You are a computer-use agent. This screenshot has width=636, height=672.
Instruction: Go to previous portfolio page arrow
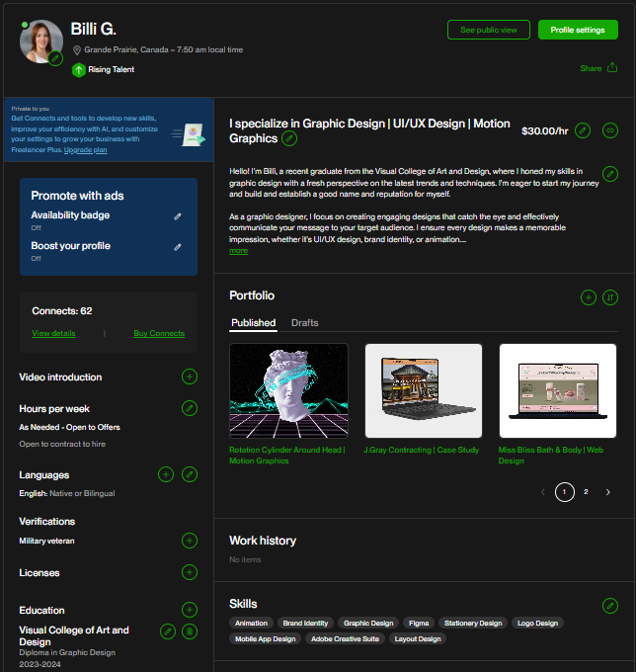click(543, 492)
